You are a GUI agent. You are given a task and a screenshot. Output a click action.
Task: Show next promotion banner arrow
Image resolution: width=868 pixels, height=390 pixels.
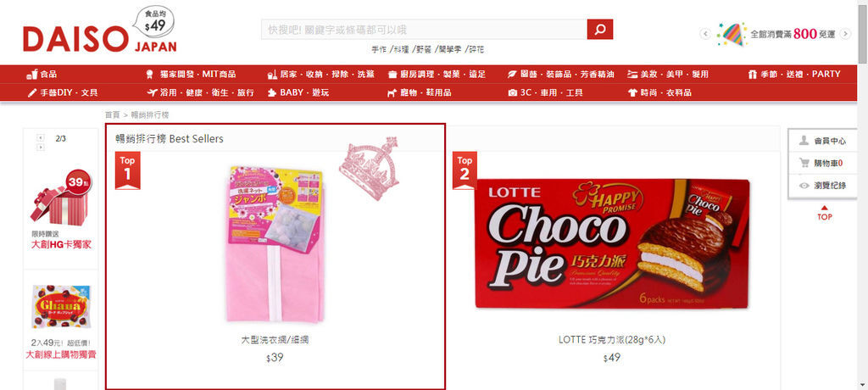point(845,35)
